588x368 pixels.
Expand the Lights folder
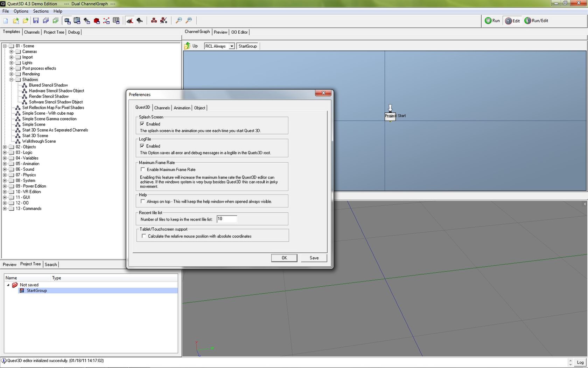click(x=11, y=63)
